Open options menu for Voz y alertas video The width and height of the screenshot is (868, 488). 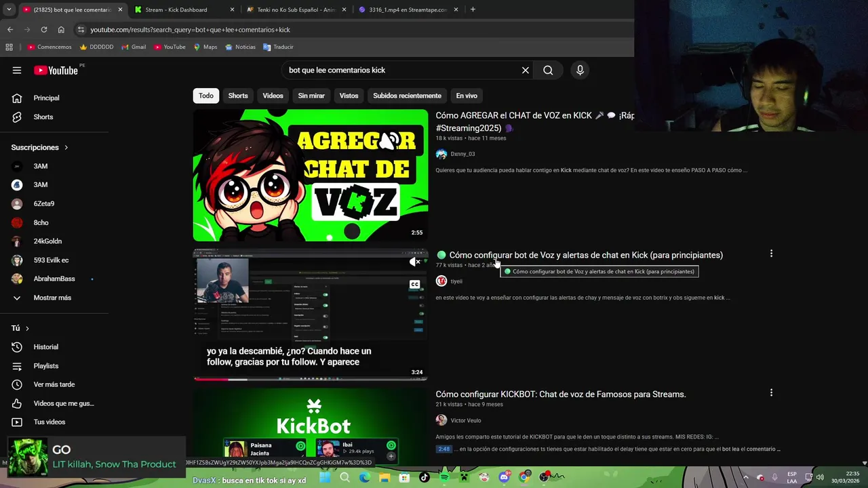771,253
